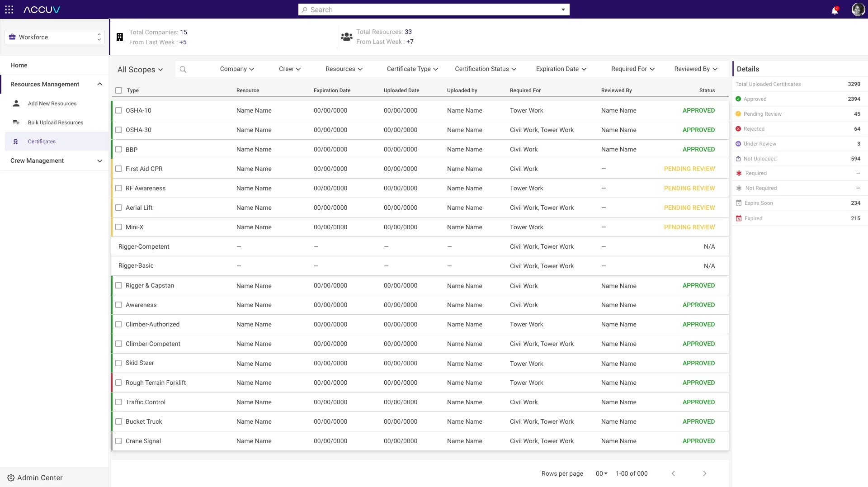Click the Admin Center gear icon
This screenshot has height=487, width=868.
point(11,478)
